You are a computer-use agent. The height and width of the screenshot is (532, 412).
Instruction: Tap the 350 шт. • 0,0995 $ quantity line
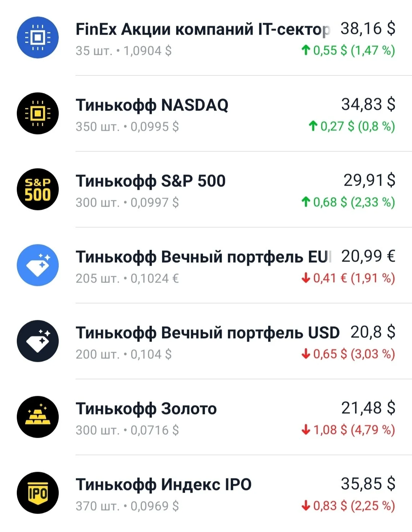coord(127,127)
